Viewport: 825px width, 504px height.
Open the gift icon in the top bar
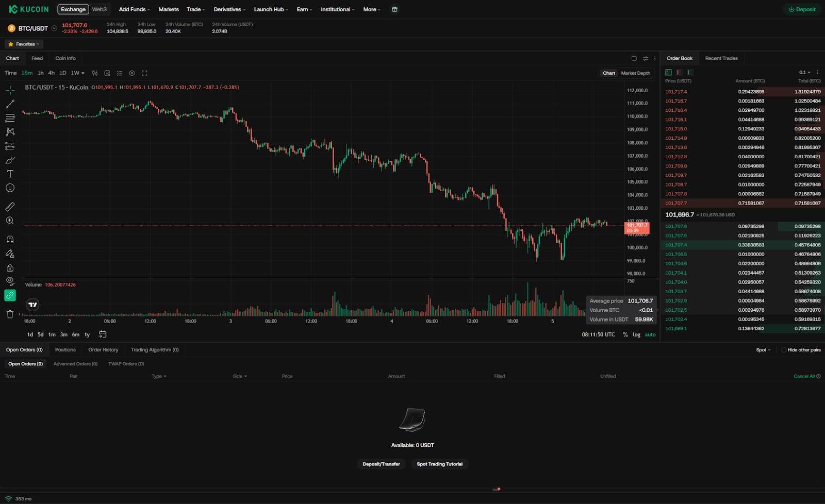[394, 9]
